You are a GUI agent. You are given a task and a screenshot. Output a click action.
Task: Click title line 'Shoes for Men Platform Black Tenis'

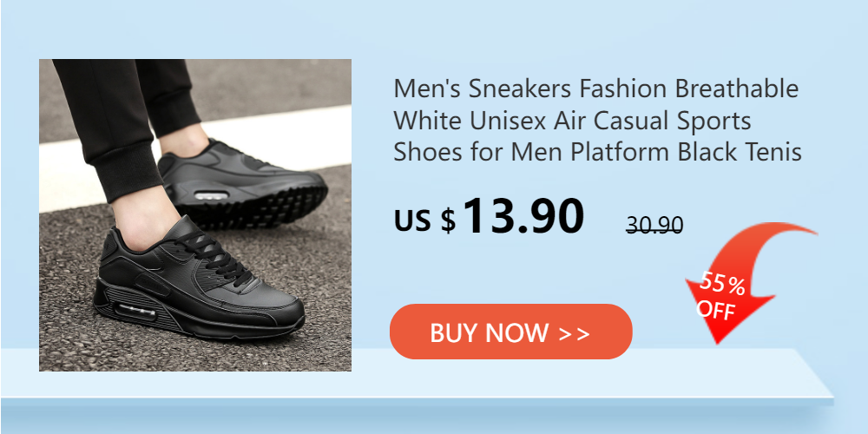tap(598, 152)
